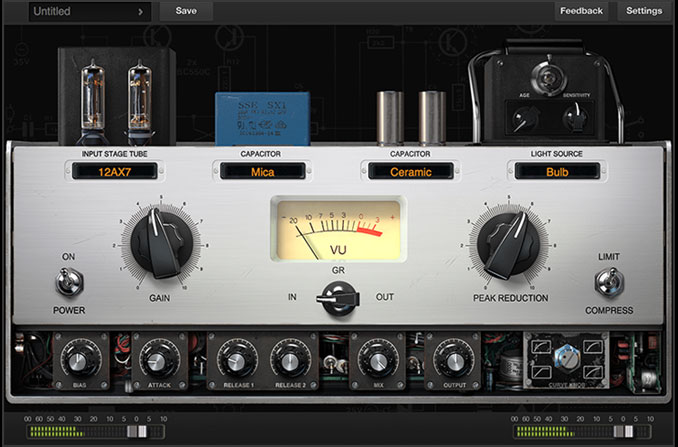Click the BIAS knob

click(79, 360)
